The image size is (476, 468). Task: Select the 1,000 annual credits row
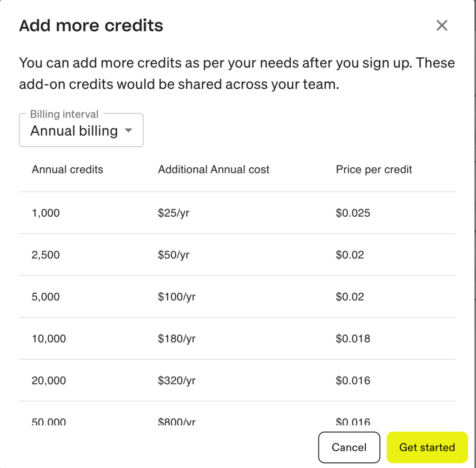(46, 213)
